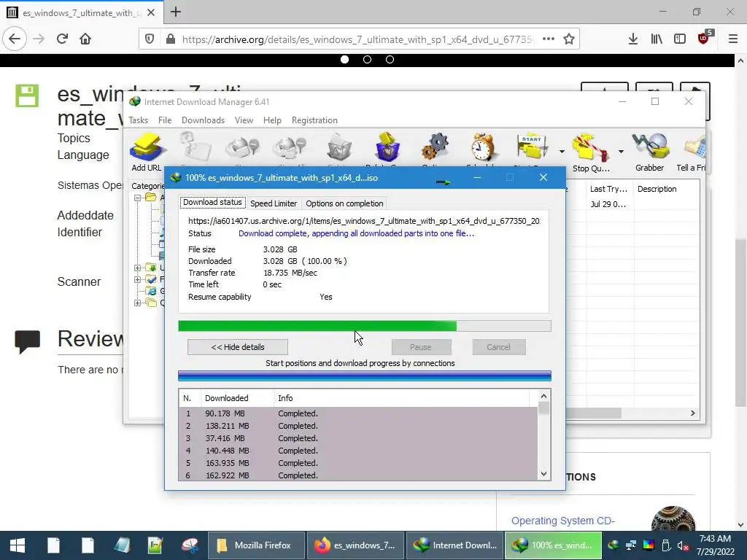Click the Start Queue icon in IDM toolbar
Viewport: 747px width, 560px height.
pos(532,147)
